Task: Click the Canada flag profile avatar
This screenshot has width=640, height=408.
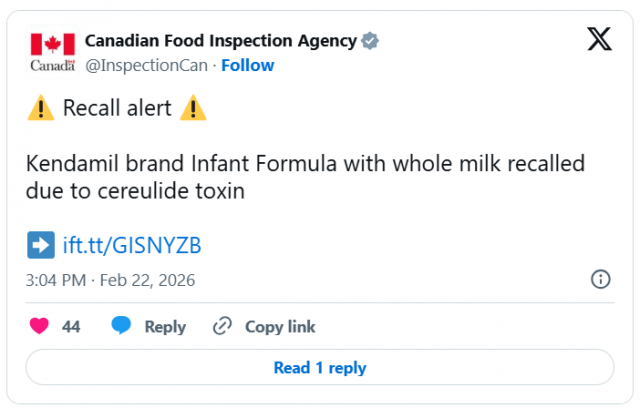Action: click(52, 51)
